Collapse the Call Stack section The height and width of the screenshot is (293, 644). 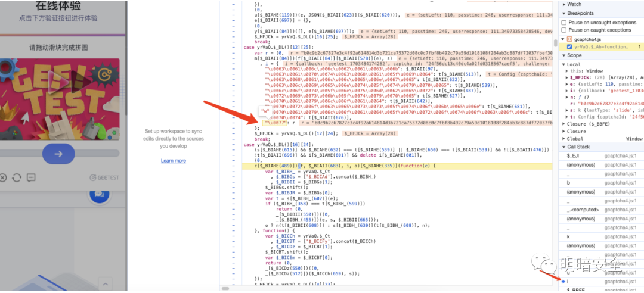[563, 146]
